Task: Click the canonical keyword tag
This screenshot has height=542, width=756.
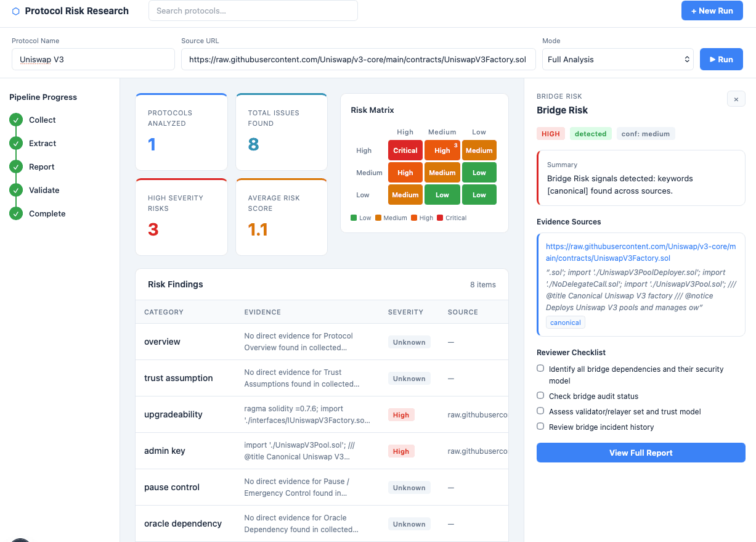Action: point(566,322)
